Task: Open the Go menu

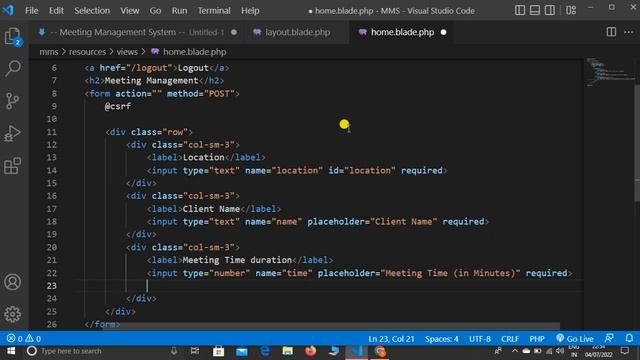Action: (155, 11)
